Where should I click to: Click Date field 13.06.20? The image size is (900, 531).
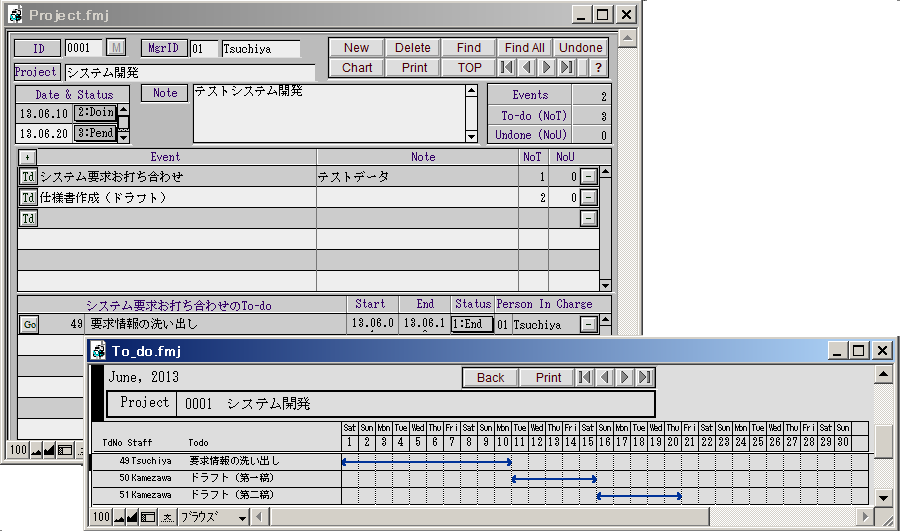pos(44,134)
